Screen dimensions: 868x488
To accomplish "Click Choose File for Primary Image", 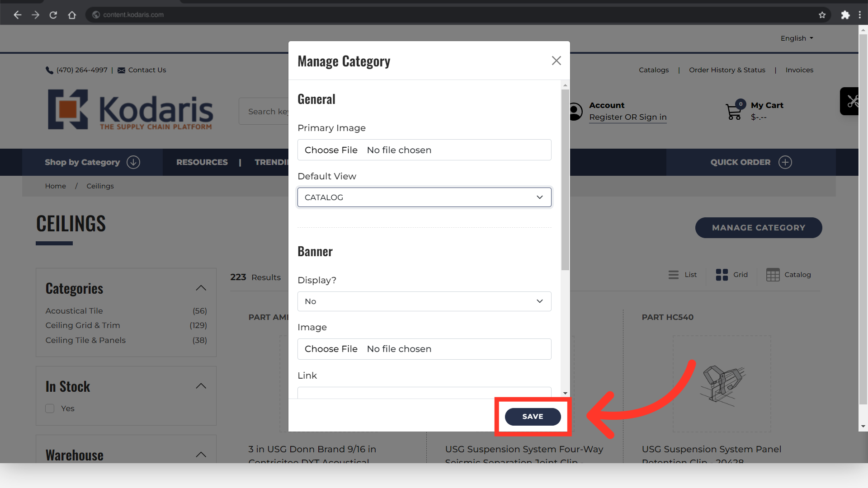I will coord(331,150).
